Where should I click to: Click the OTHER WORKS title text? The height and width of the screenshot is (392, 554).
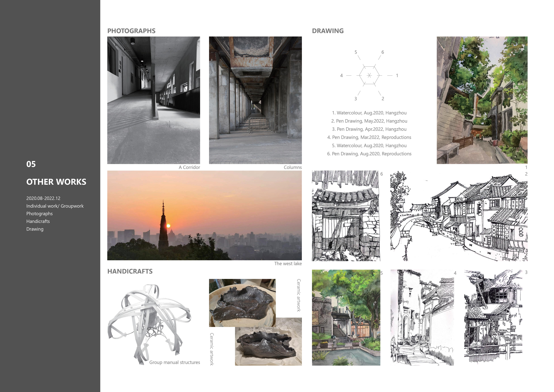56,182
